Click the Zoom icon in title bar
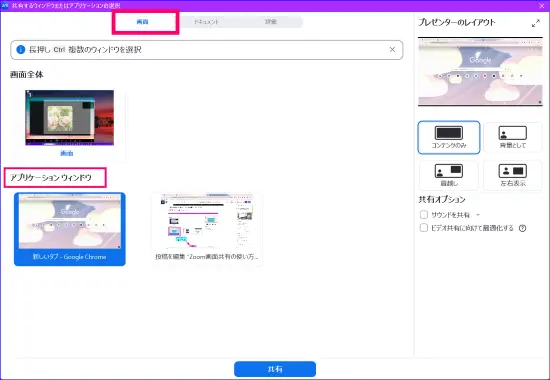 point(5,6)
